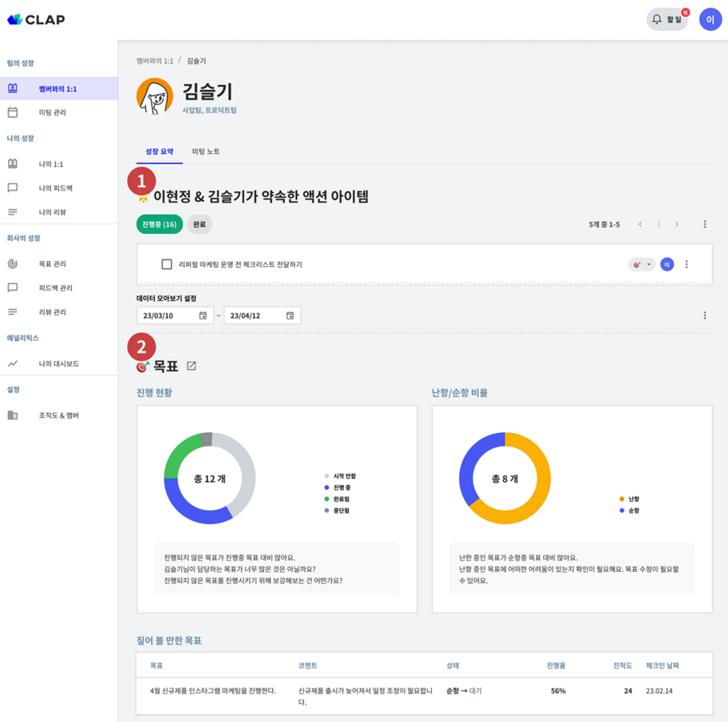Image resolution: width=728 pixels, height=722 pixels.
Task: Open 피드백 관리 speech bubble icon
Action: click(x=13, y=288)
